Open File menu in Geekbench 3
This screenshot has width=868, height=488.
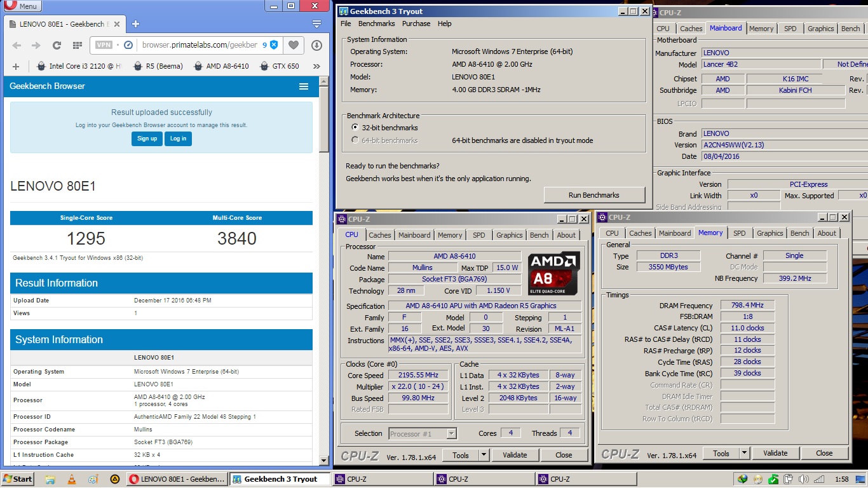(346, 24)
